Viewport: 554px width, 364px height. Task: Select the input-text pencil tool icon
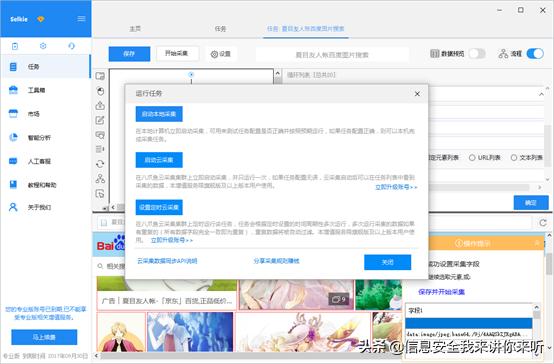coord(100,120)
